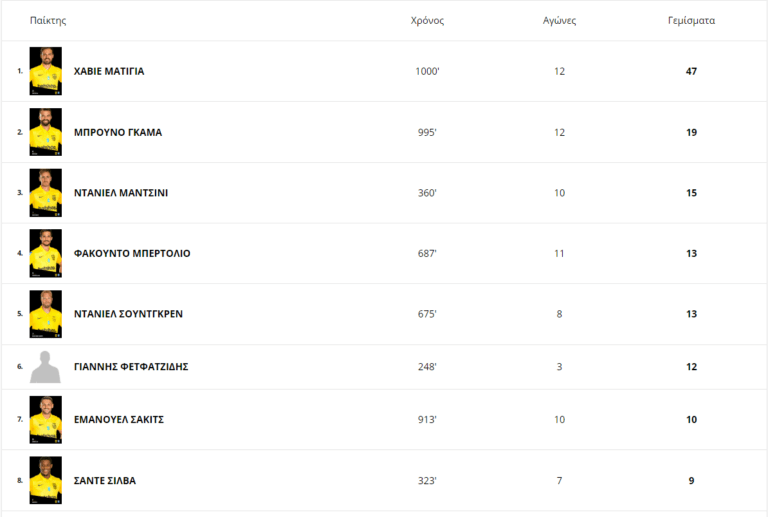This screenshot has width=768, height=517.
Task: Click Φακούντο Μπερτόλιο player photo
Action: coord(46,253)
